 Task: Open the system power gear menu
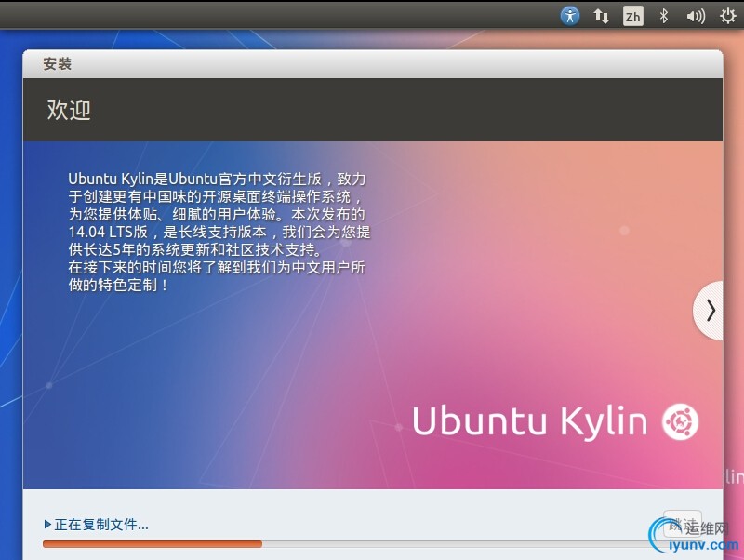(727, 16)
